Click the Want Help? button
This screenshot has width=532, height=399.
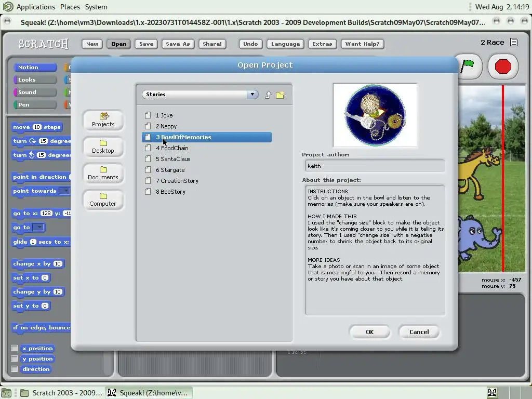coord(362,44)
